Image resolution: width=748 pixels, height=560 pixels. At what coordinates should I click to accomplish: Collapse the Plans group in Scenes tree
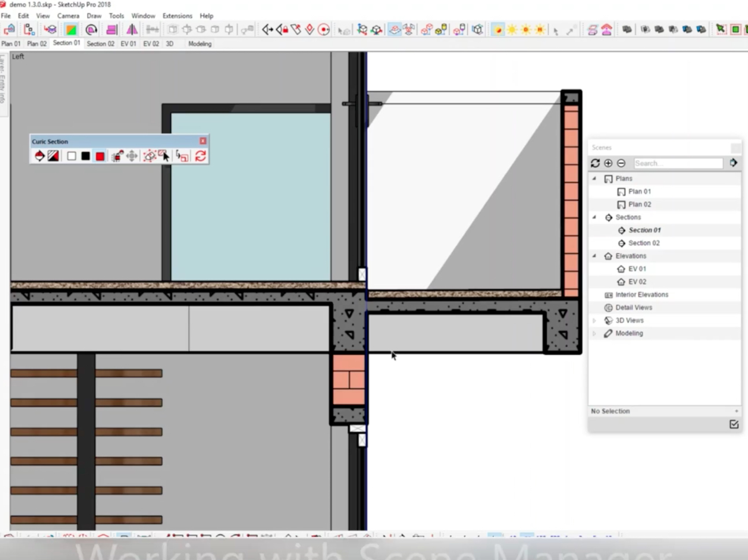click(x=594, y=178)
